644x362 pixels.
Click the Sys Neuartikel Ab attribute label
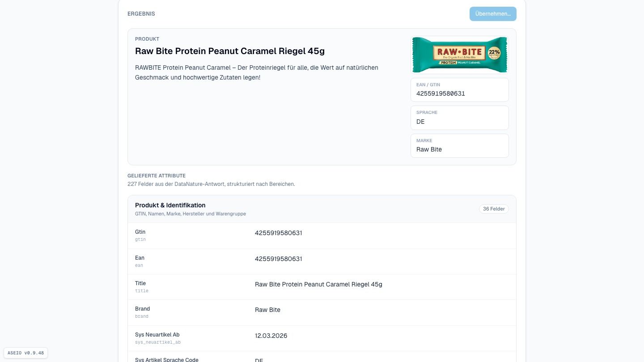tap(157, 335)
